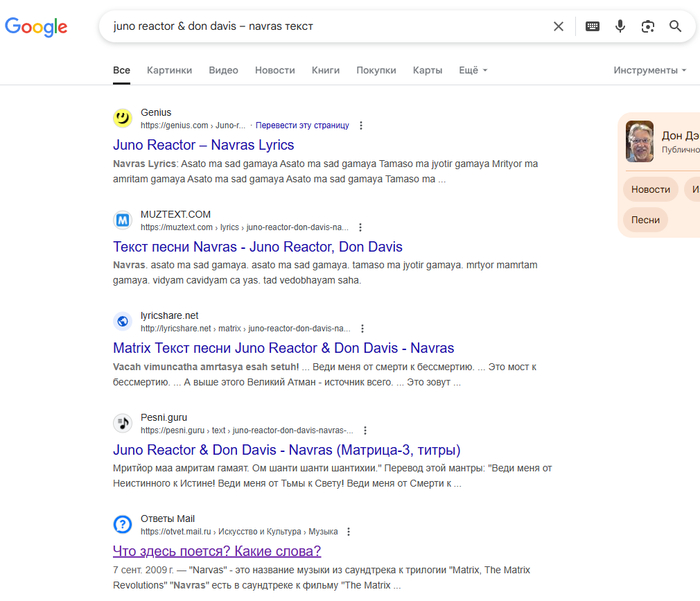Screen dimensions: 700x601
Task: Open Что здесь поется? Какие слова? link
Action: point(217,551)
